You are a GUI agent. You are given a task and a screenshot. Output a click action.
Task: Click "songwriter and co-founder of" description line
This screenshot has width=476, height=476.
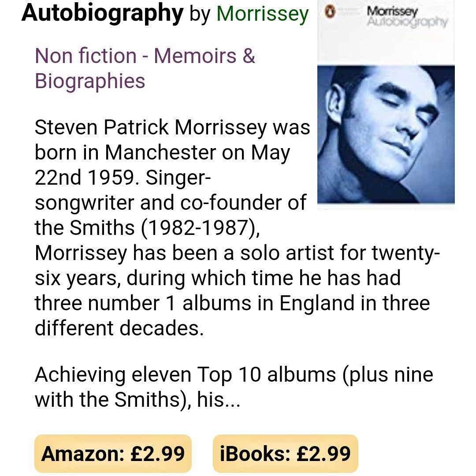click(170, 203)
